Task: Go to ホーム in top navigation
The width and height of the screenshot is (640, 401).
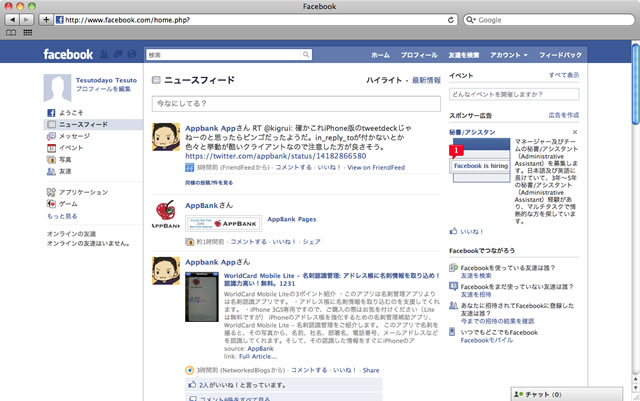Action: click(380, 55)
